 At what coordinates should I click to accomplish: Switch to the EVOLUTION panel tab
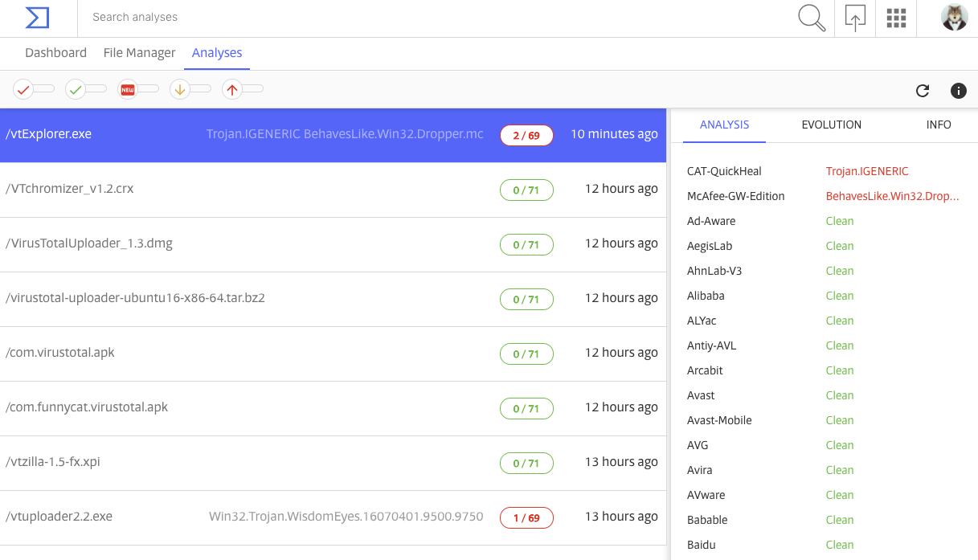click(832, 125)
